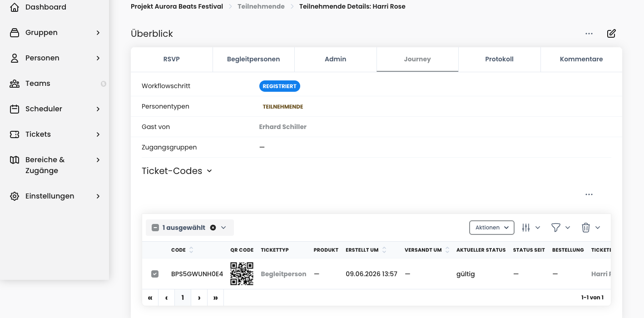This screenshot has height=318, width=644.
Task: Click the 1-1 von 1 pagination text
Action: [592, 298]
